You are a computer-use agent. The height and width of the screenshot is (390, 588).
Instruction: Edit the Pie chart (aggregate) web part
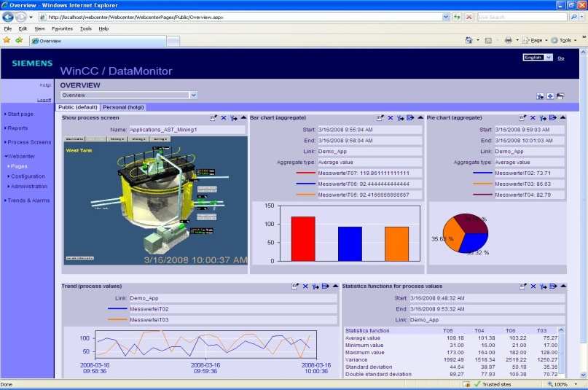pyautogui.click(x=522, y=118)
